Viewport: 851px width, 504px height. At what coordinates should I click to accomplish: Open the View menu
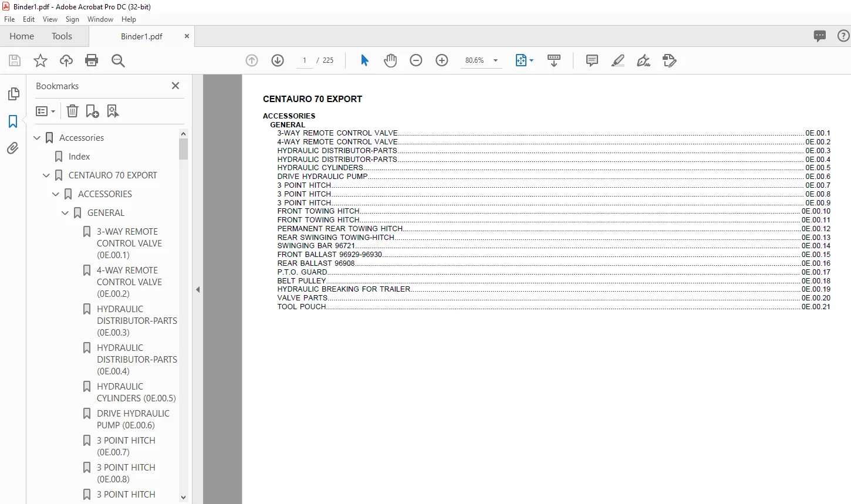point(50,19)
